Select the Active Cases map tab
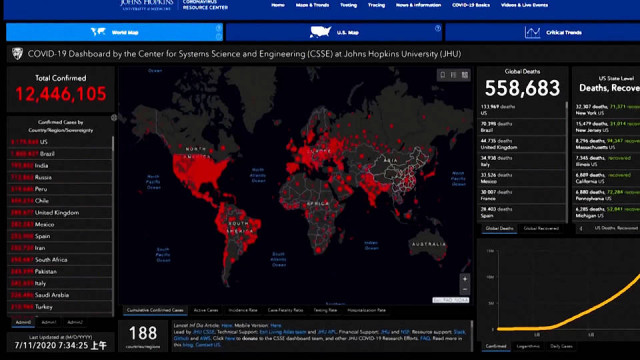The width and height of the screenshot is (640, 360). pyautogui.click(x=206, y=310)
